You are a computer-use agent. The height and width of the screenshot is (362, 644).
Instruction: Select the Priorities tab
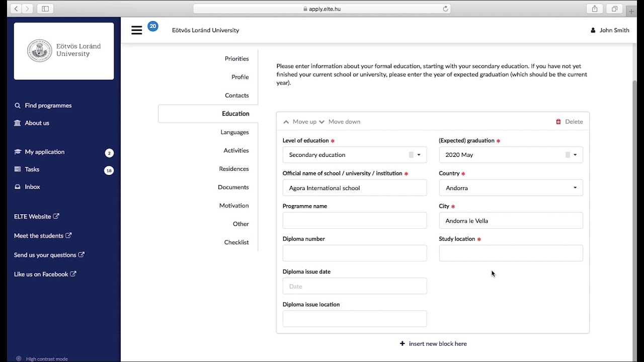pyautogui.click(x=236, y=58)
